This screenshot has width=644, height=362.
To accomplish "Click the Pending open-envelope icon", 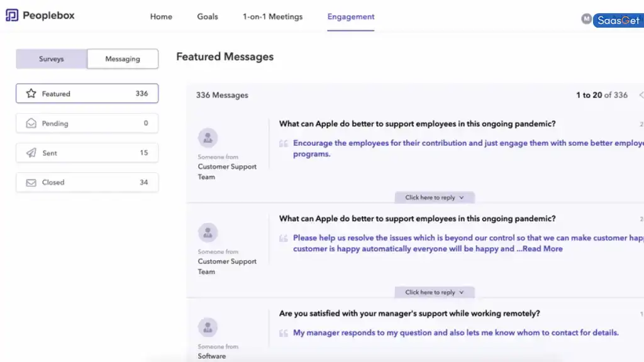I will pos(31,123).
